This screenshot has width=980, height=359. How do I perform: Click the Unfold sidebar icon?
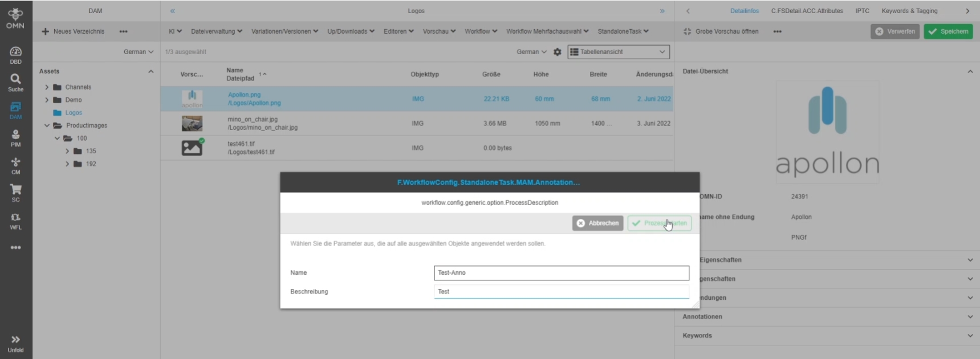point(15,343)
